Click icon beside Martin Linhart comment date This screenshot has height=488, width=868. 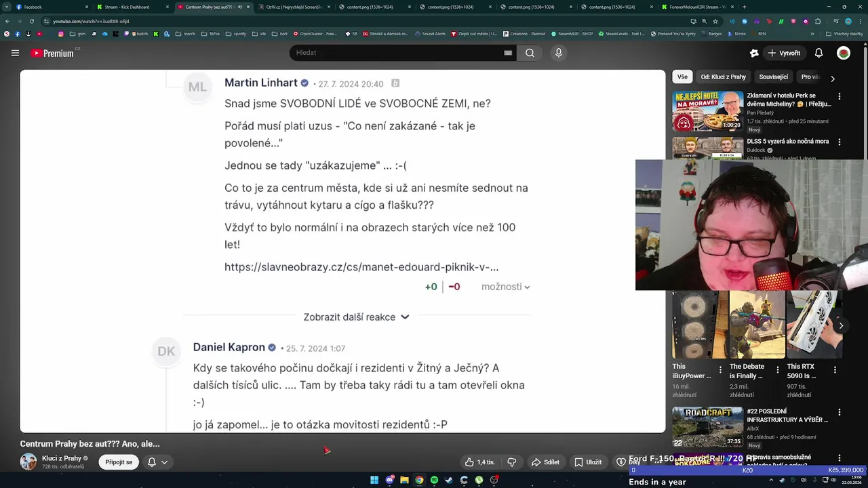(395, 83)
